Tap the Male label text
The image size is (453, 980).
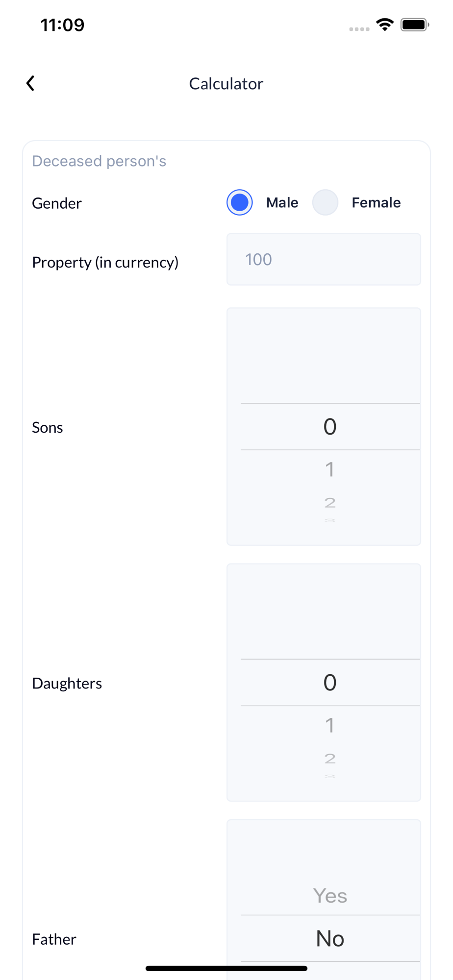point(282,202)
